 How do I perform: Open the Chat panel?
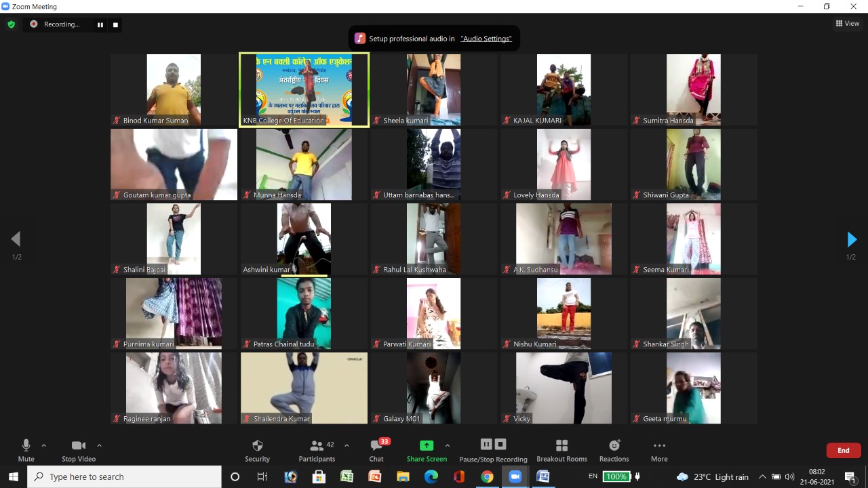pos(376,450)
